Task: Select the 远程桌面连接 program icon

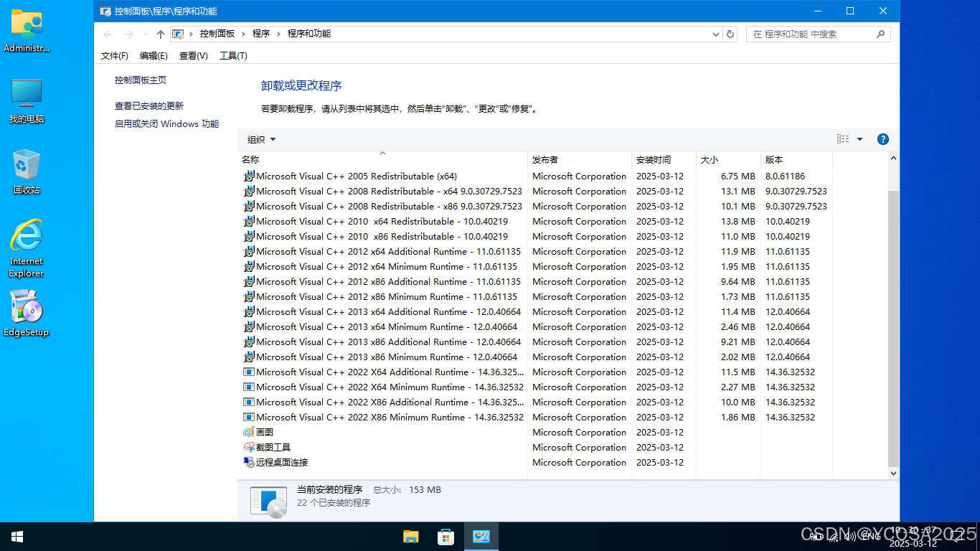Action: 249,462
